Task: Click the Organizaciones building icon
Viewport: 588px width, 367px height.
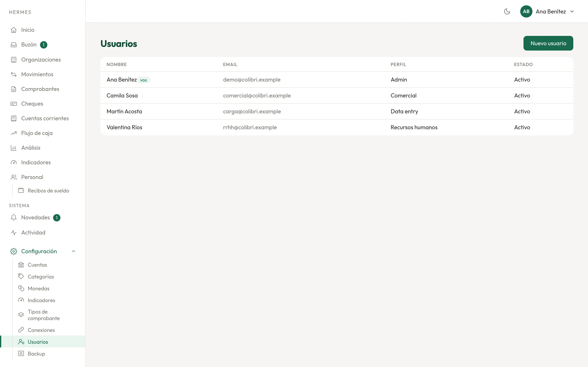Action: [14, 60]
